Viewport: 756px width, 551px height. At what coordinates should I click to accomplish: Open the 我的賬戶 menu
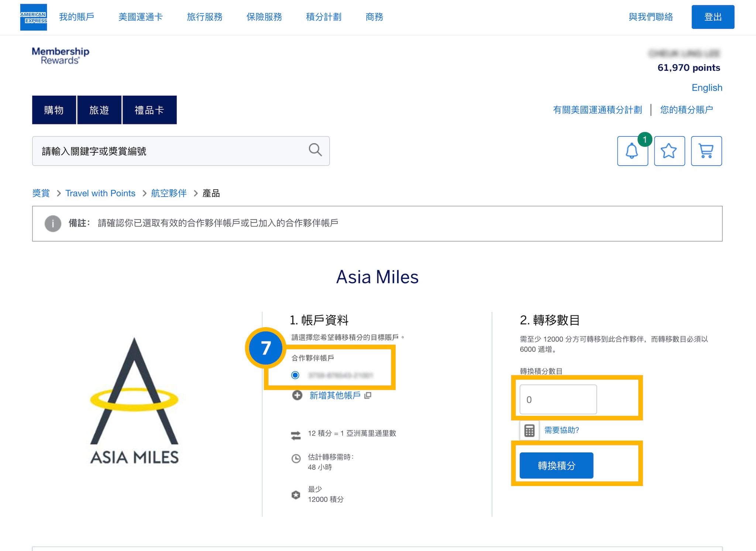(76, 17)
